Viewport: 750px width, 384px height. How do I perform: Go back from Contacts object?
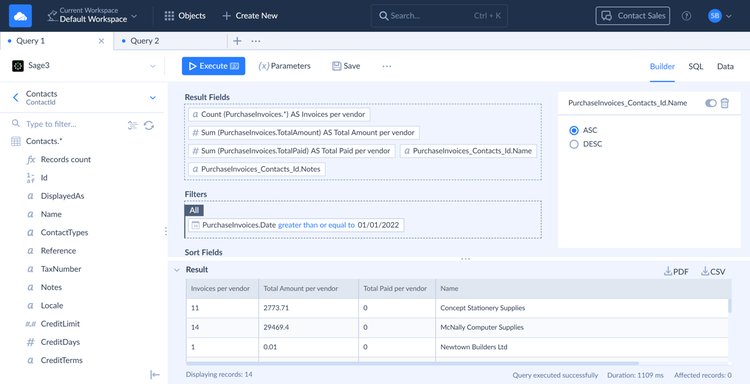coord(15,98)
